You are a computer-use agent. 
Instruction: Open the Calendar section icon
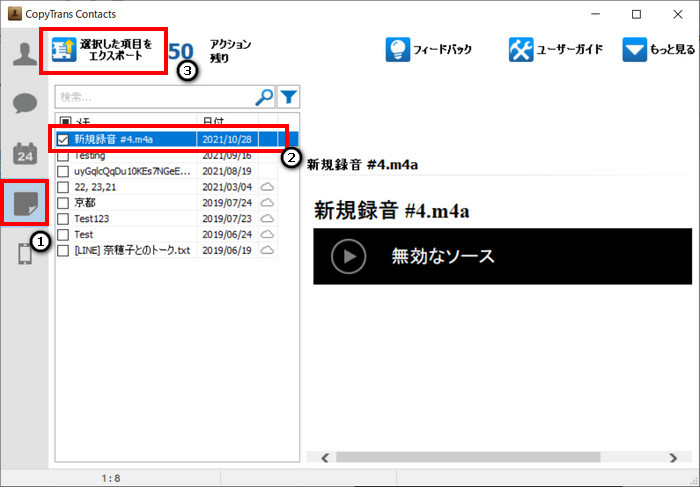pyautogui.click(x=25, y=154)
